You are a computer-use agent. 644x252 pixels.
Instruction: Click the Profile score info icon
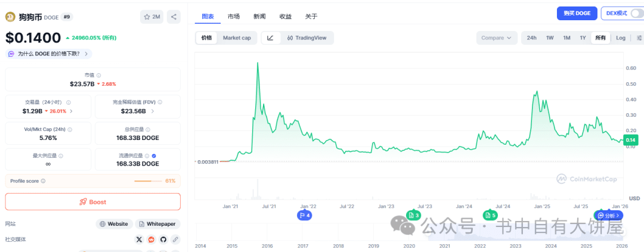[x=43, y=181]
